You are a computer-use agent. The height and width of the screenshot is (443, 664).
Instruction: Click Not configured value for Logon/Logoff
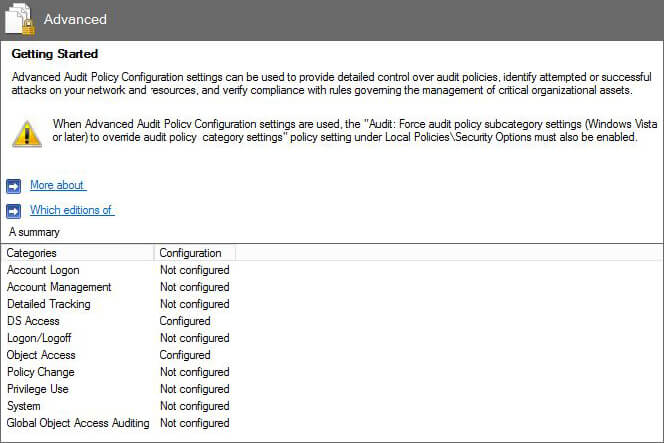[x=195, y=338]
